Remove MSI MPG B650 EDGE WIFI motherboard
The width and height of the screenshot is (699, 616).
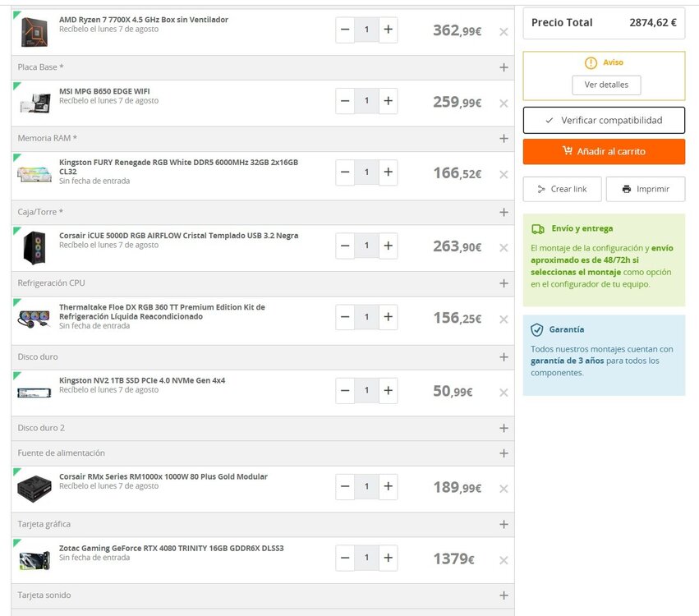(504, 103)
